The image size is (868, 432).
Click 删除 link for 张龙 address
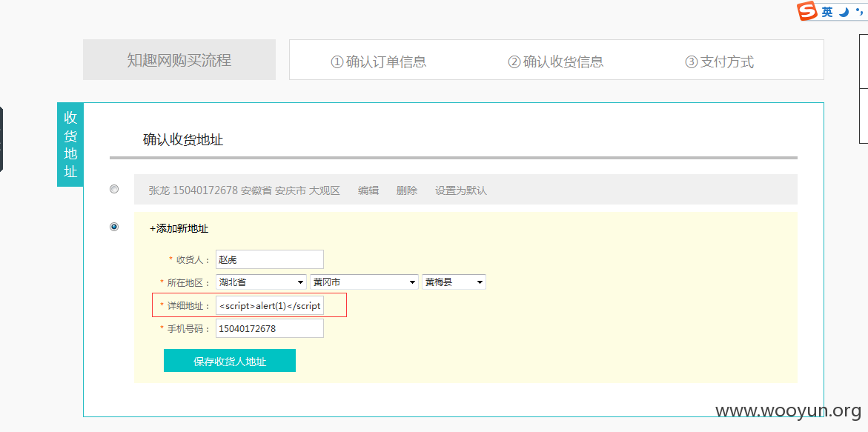coord(407,191)
